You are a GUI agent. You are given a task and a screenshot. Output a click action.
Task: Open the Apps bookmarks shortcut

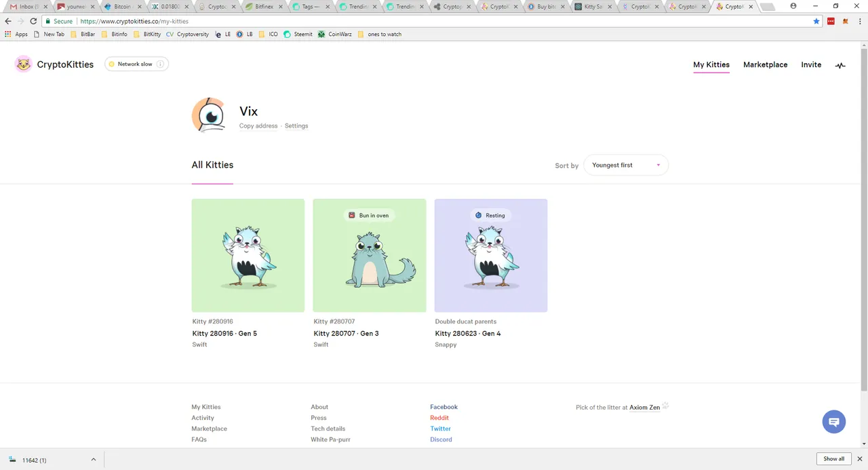[x=16, y=34]
